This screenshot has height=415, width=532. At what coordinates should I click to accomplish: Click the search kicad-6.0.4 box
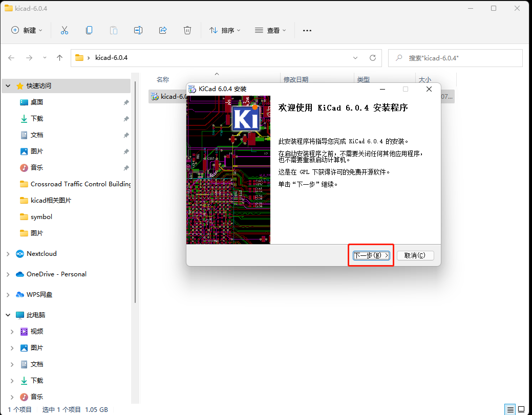(455, 58)
